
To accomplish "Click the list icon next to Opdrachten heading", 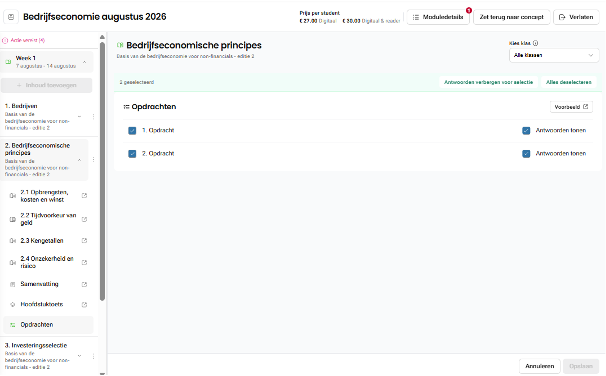I will point(126,107).
